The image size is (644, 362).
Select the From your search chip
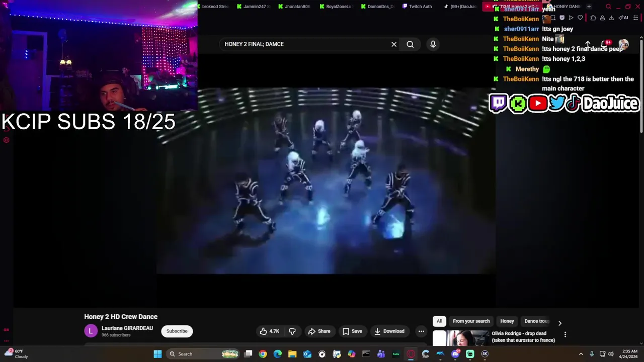click(471, 321)
